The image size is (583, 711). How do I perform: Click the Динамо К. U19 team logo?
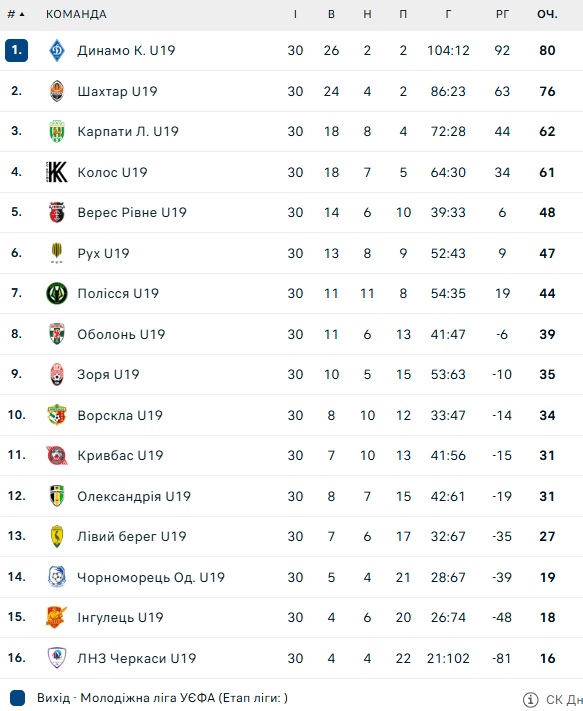[57, 50]
